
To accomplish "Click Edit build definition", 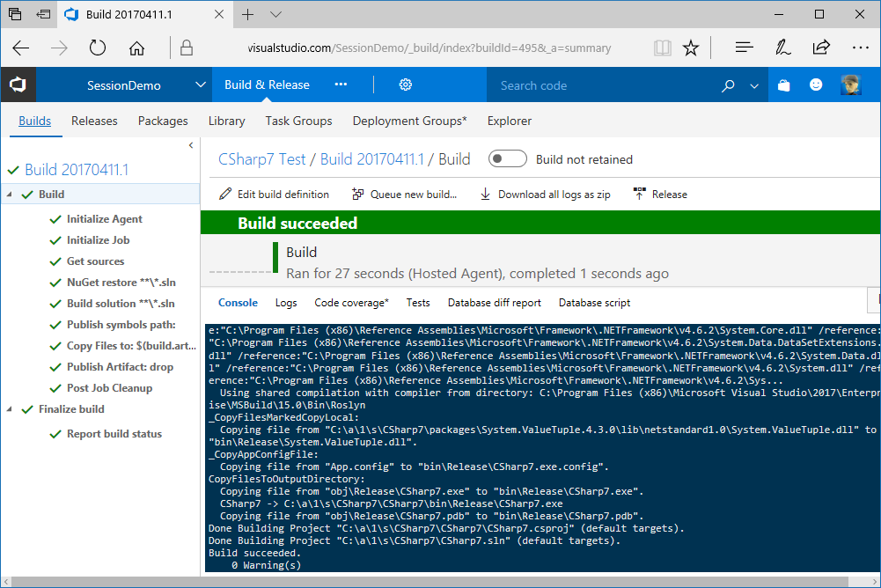I will click(x=275, y=195).
